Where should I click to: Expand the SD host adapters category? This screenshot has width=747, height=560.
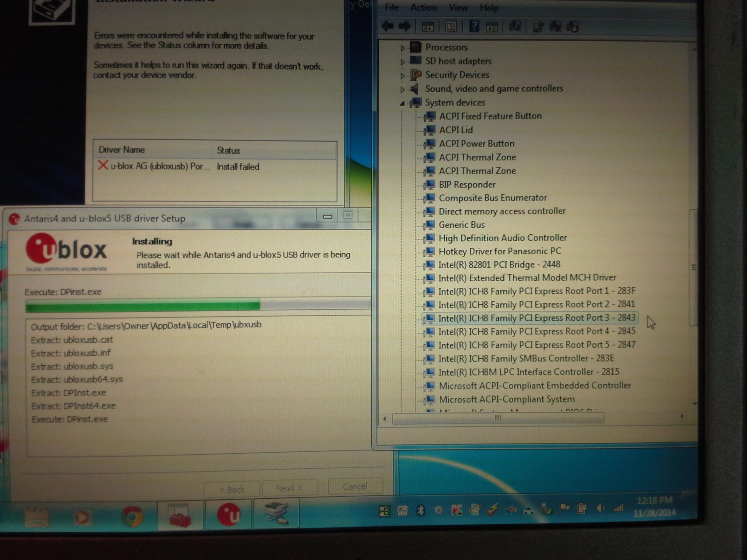click(402, 62)
